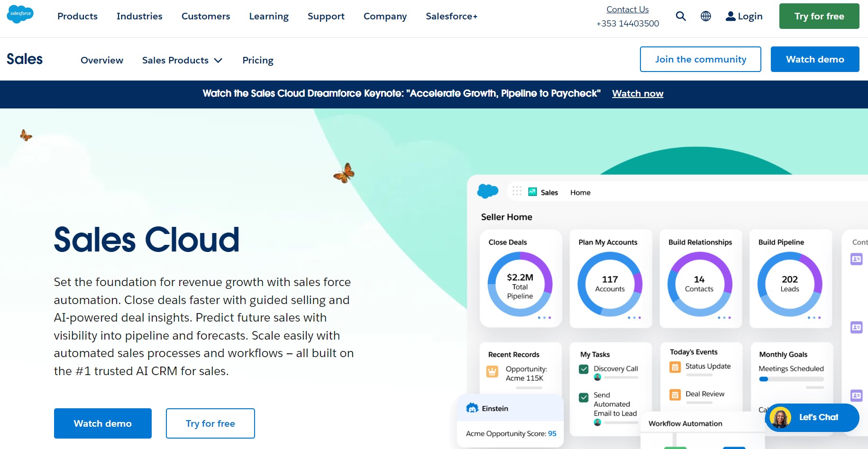The width and height of the screenshot is (868, 449).
Task: Open the Close Deals card three-dot menu
Action: (544, 318)
